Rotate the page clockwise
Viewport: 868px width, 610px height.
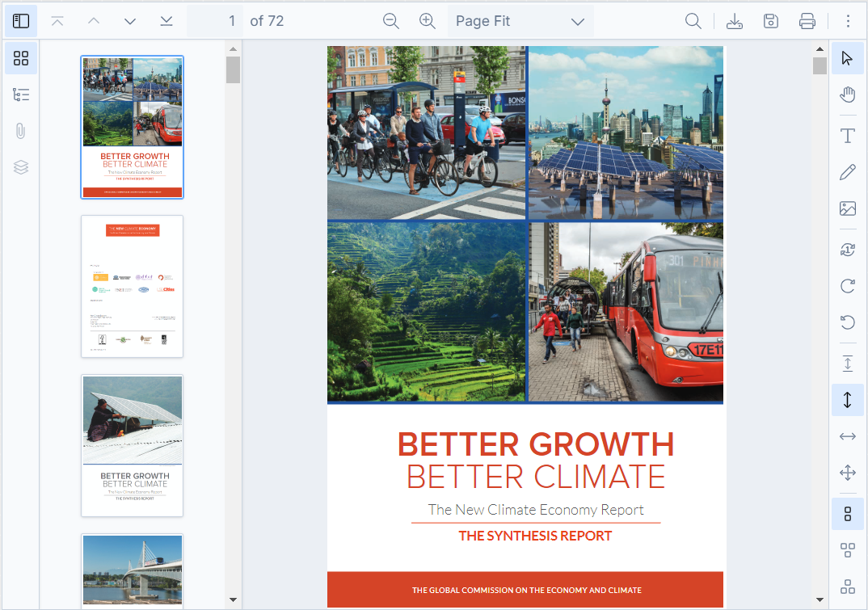tap(847, 286)
